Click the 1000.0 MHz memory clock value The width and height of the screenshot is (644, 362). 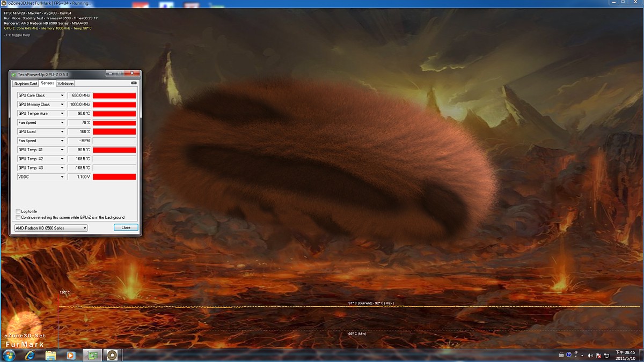[x=79, y=105]
